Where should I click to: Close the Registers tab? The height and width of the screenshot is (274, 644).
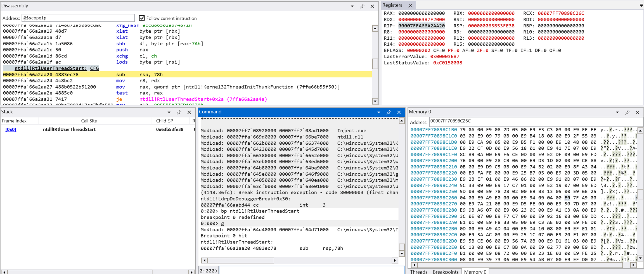point(410,6)
